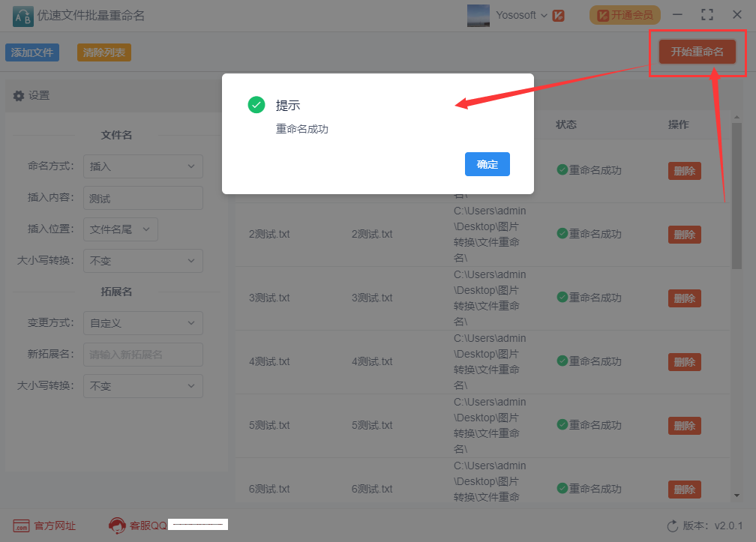
Task: Confirm the dialog with 确定
Action: coord(487,164)
